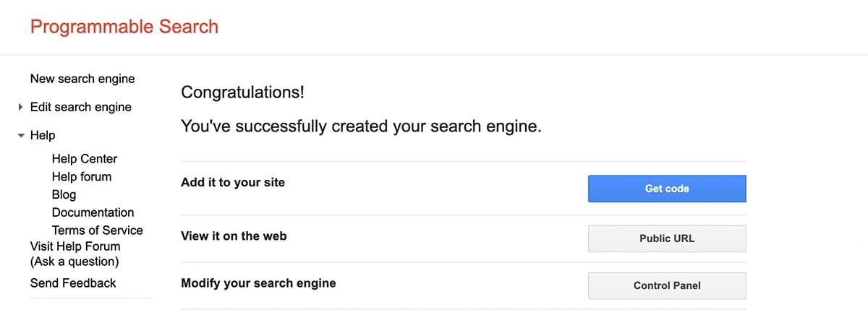Expand the Edit search engine arrow
Image resolution: width=868 pixels, height=315 pixels.
(20, 107)
